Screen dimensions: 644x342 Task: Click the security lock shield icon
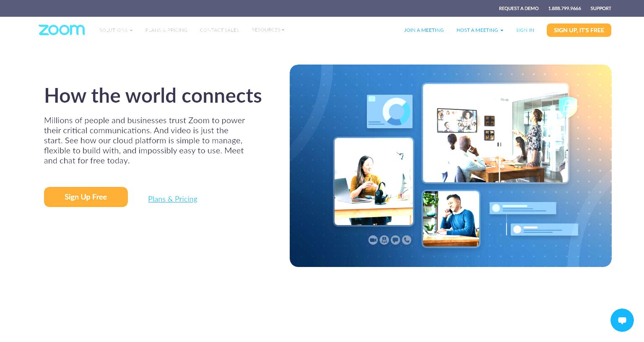pyautogui.click(x=568, y=107)
